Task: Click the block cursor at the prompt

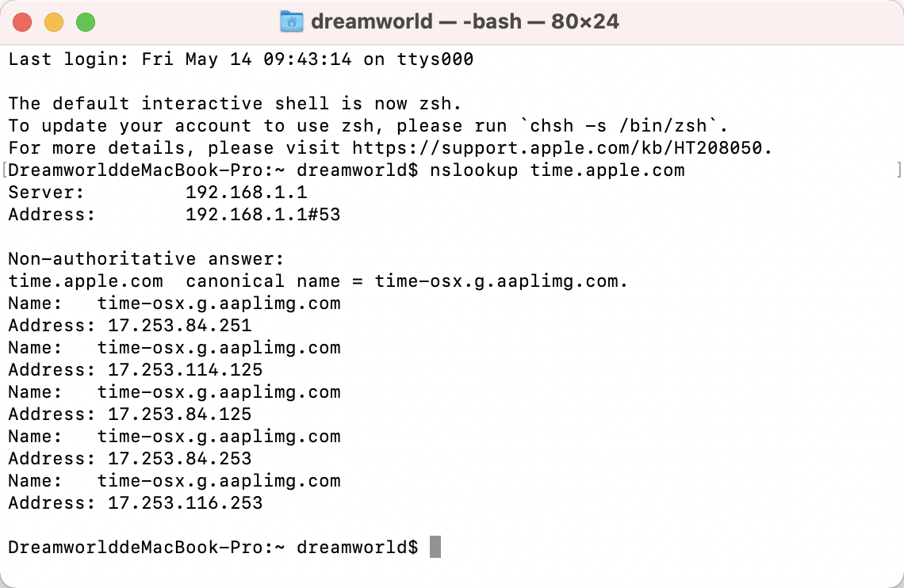Action: click(x=435, y=547)
